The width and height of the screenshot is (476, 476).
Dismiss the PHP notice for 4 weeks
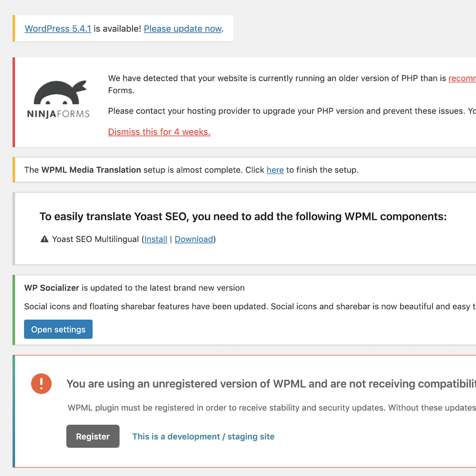click(x=159, y=132)
